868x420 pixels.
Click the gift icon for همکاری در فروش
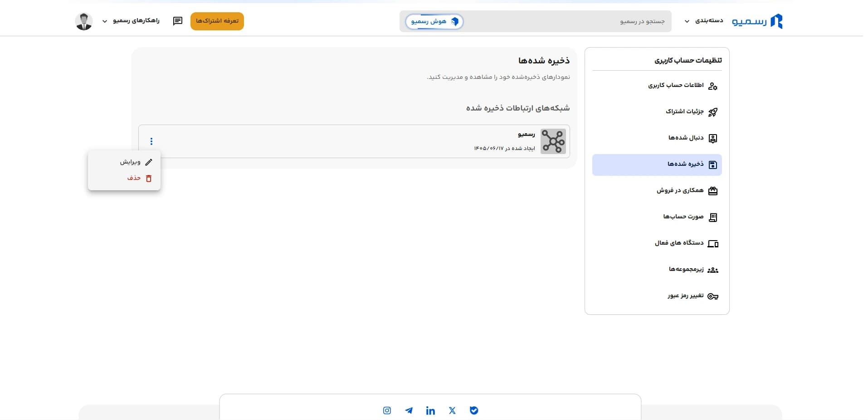pos(712,191)
